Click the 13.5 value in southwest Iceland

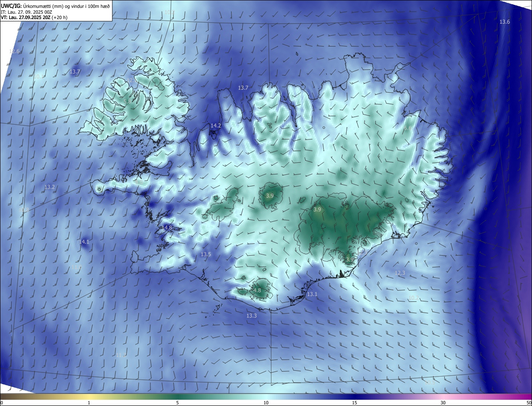point(206,254)
